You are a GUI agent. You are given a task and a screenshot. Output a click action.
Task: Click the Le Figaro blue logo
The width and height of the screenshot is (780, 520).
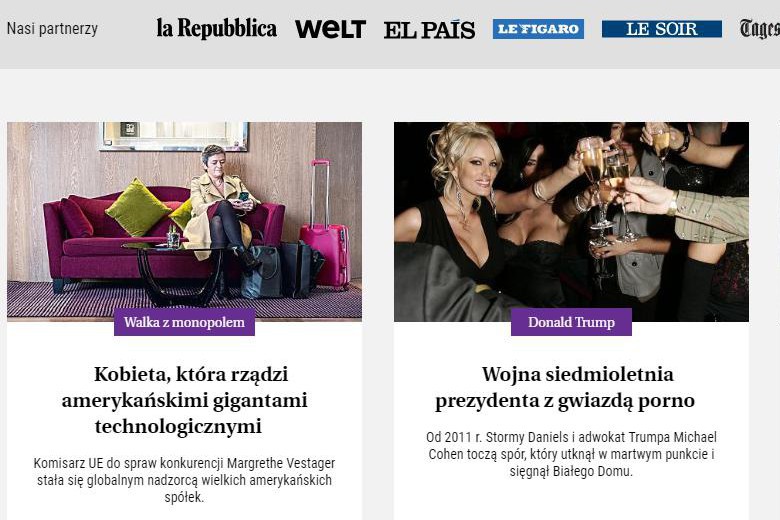pos(538,29)
